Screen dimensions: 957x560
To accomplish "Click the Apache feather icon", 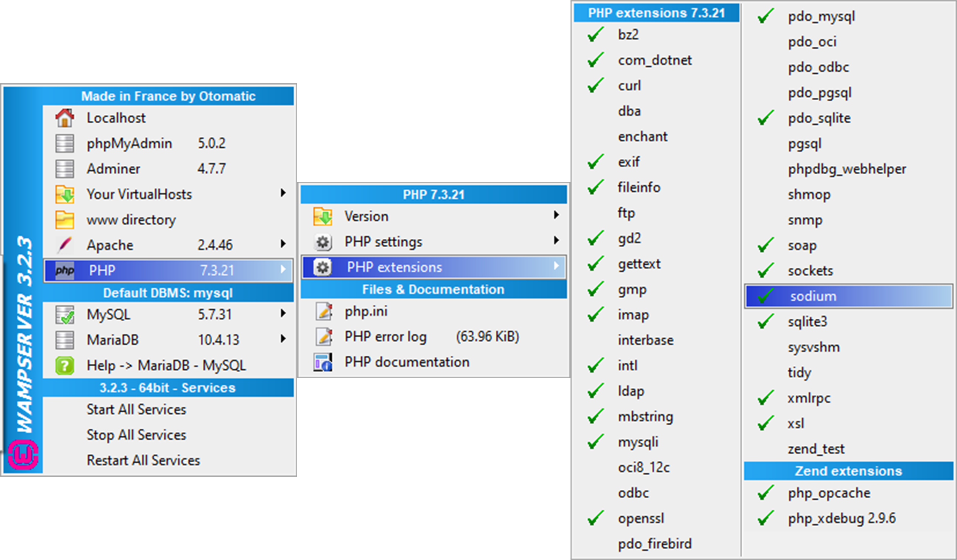I will click(x=64, y=245).
